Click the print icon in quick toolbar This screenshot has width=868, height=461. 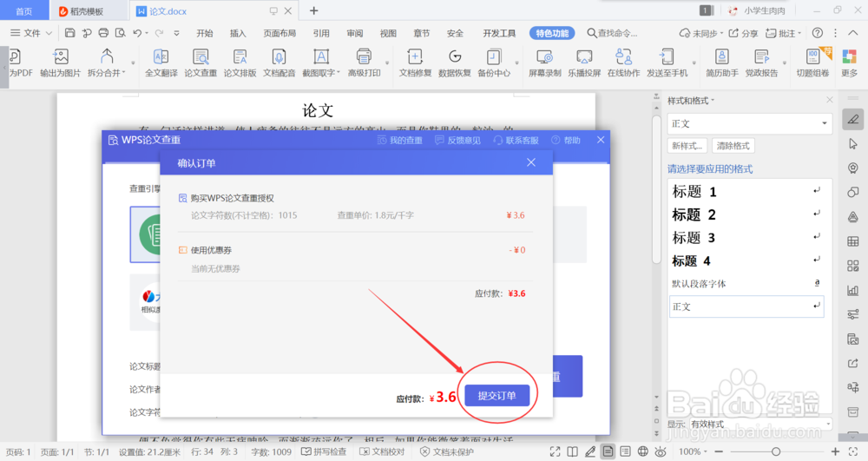[103, 33]
